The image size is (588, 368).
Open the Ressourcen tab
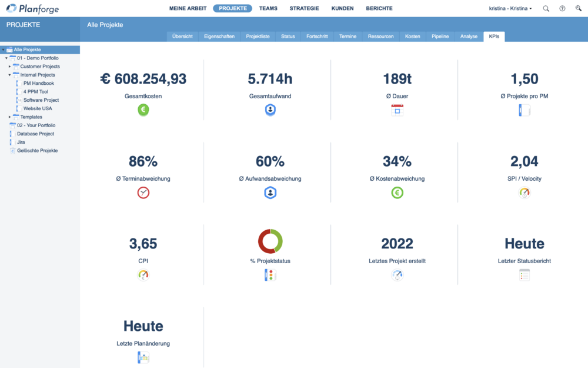(380, 37)
